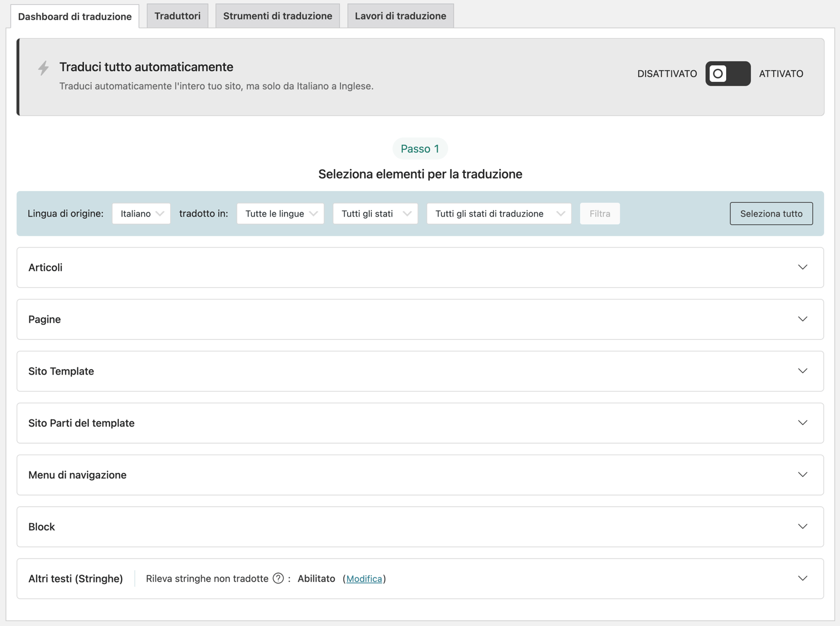The width and height of the screenshot is (840, 626).
Task: Expand the Altri testi (Stringhe) section
Action: point(802,578)
